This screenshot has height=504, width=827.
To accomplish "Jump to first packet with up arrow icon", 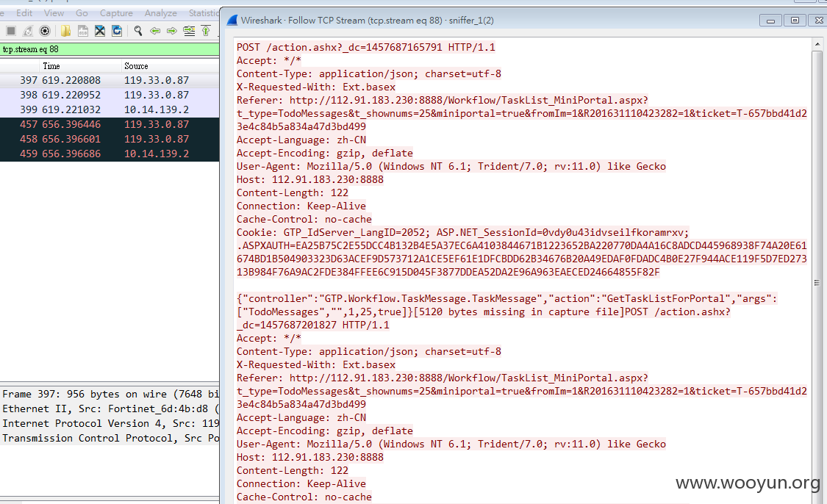I will tap(206, 31).
